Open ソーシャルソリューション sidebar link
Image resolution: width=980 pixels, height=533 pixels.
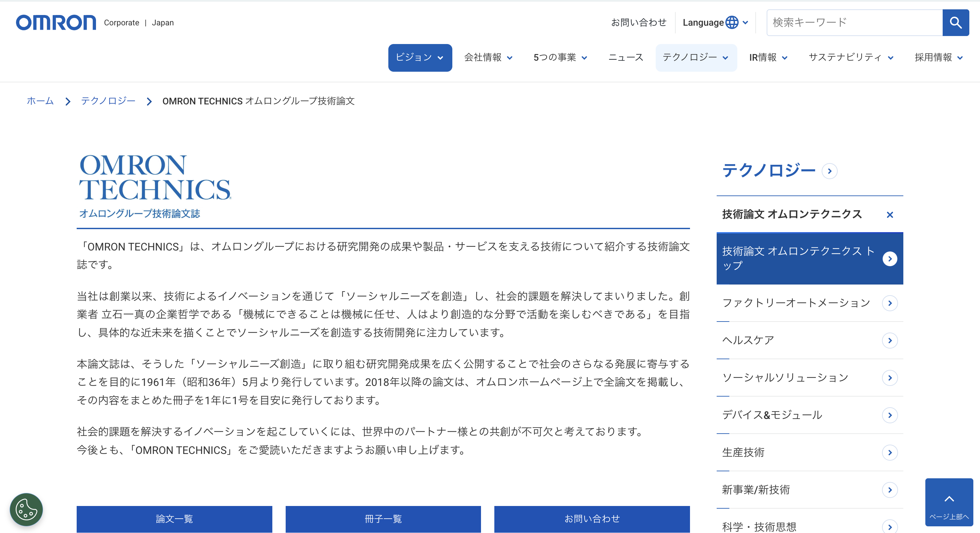pos(810,378)
